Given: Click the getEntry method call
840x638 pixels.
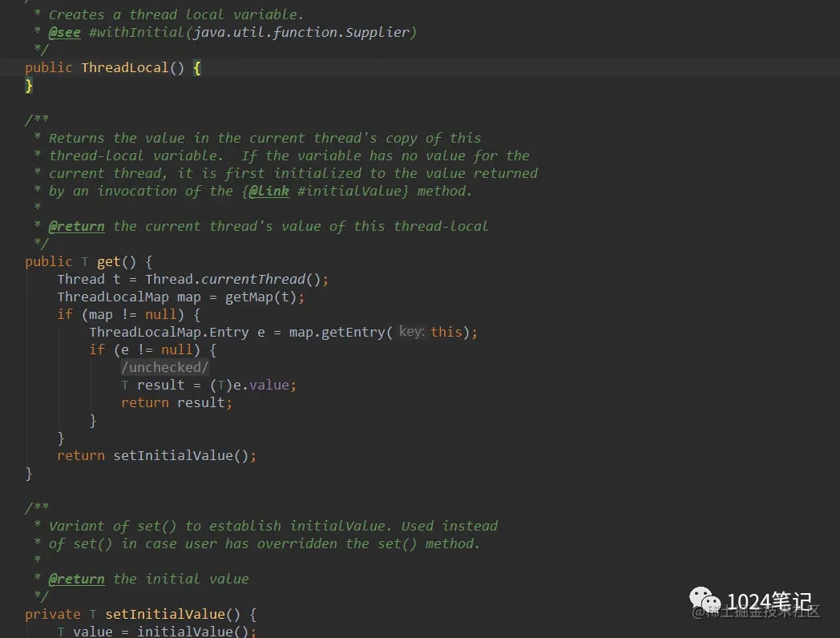Looking at the screenshot, I should click(x=354, y=332).
